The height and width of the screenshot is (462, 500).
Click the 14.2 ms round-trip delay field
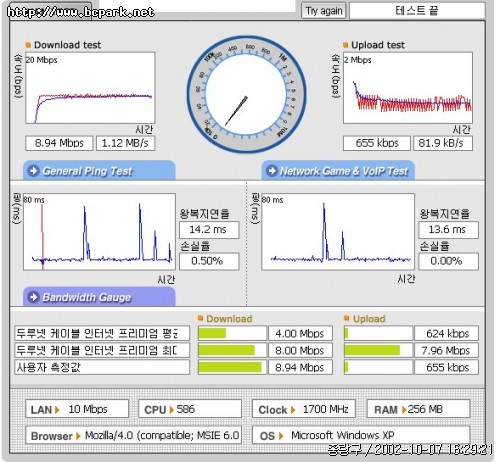tap(209, 230)
